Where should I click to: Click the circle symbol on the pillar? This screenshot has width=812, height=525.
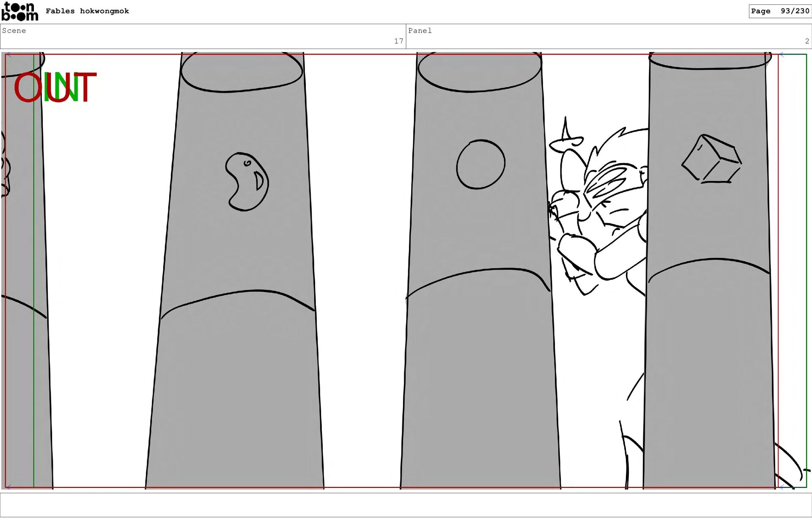480,164
